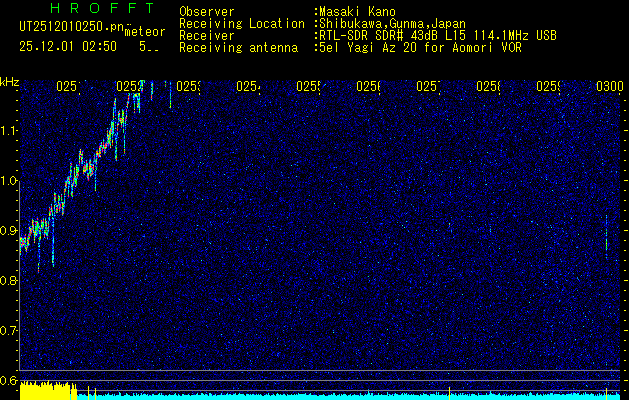Click the green HROFFT title
629x400 pixels.
[103, 8]
